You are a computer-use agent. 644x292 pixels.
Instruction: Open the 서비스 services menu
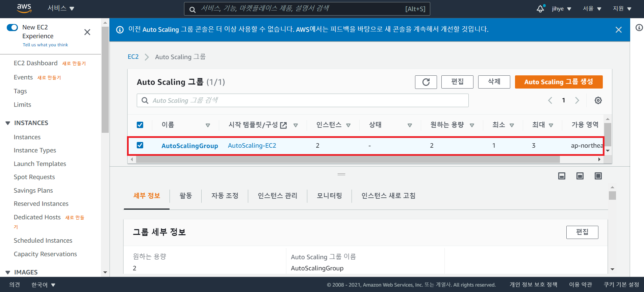61,8
